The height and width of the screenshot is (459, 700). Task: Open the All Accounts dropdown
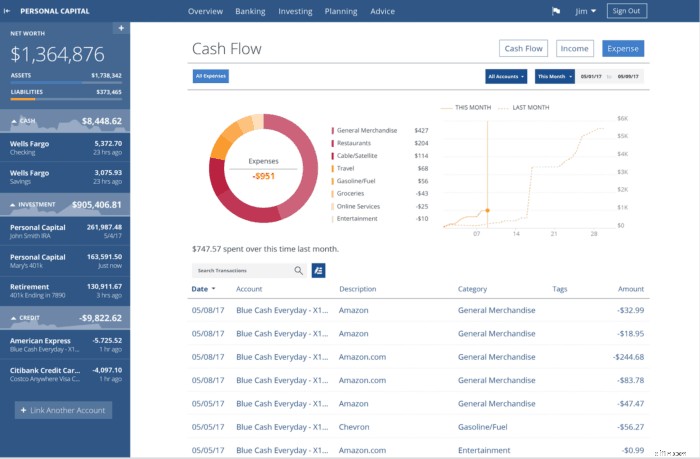[x=506, y=76]
